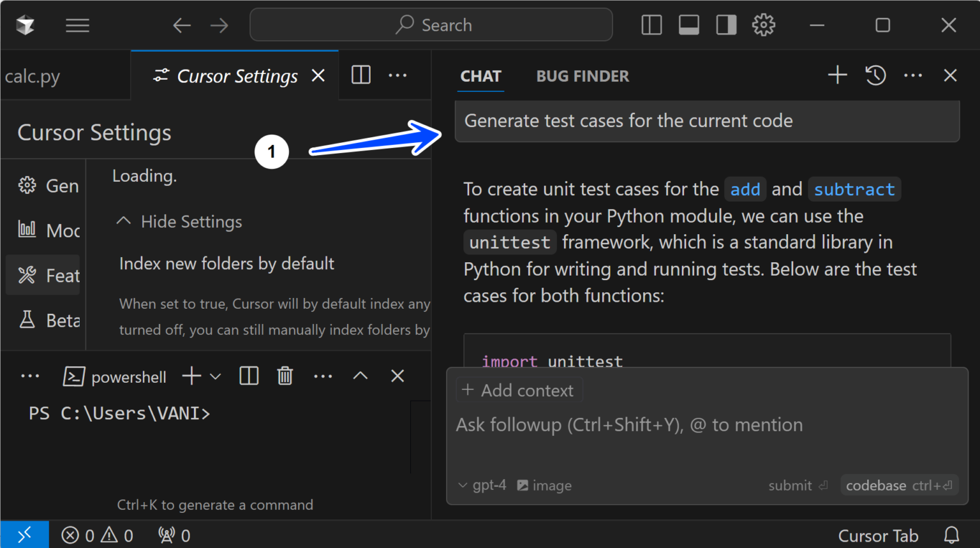Image resolution: width=980 pixels, height=548 pixels.
Task: Toggle the secondary sidebar visibility
Action: point(725,25)
